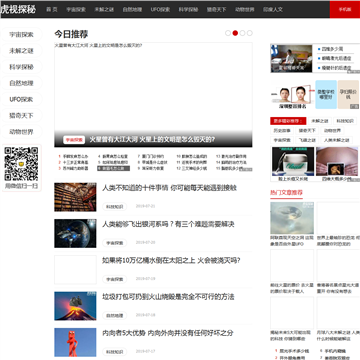Click 宇宙探索 tag under 太阳 article
The image size is (360, 360).
click(115, 279)
